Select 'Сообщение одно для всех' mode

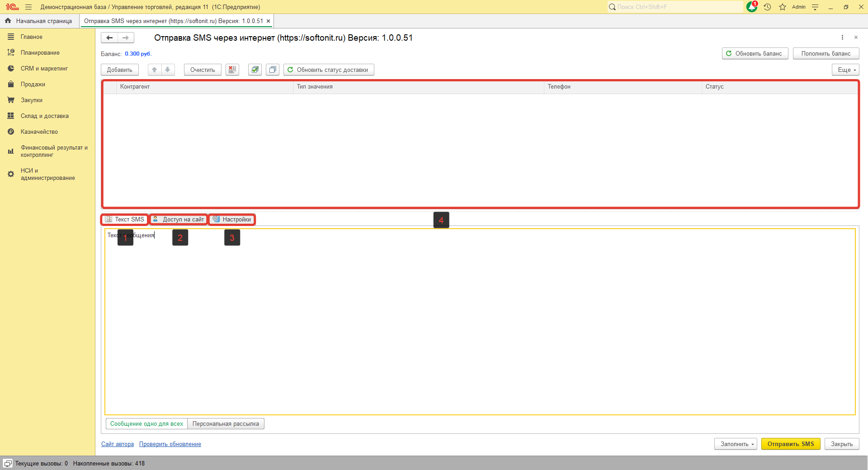[x=146, y=424]
